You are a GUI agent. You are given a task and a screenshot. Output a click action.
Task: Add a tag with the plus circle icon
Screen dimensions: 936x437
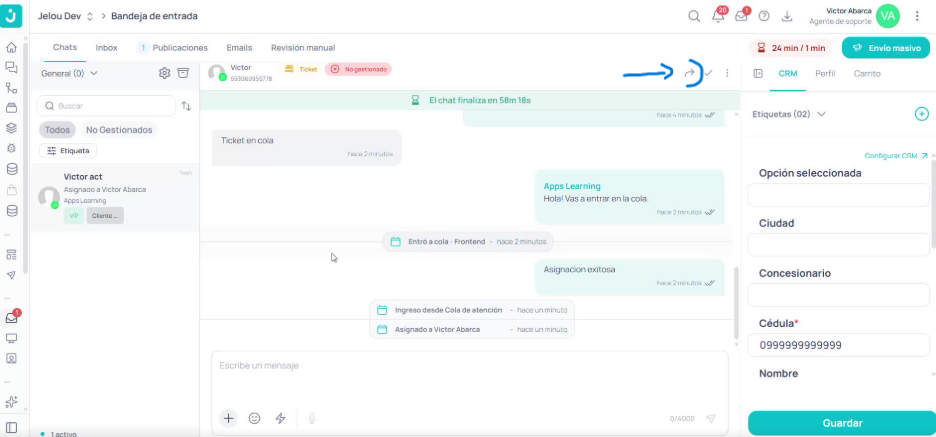point(922,114)
